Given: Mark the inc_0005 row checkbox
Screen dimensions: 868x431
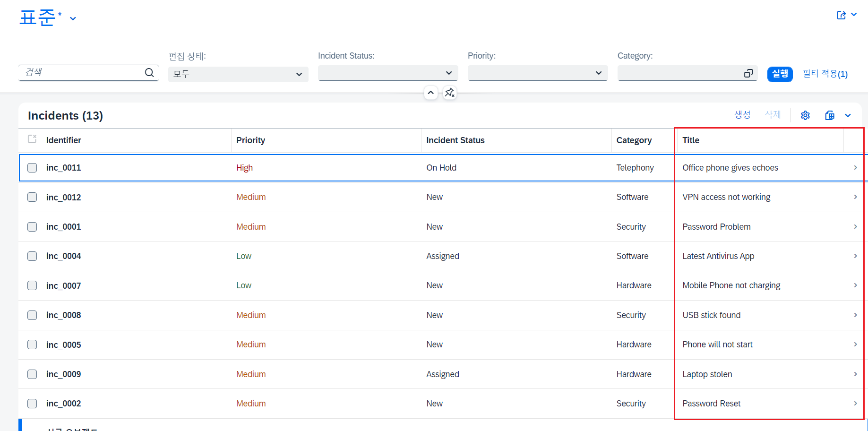Looking at the screenshot, I should point(32,345).
